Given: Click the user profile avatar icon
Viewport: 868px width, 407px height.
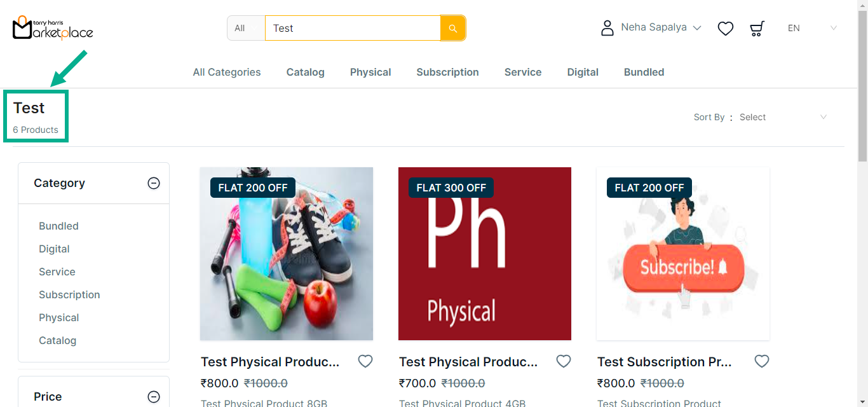Looking at the screenshot, I should click(x=607, y=28).
